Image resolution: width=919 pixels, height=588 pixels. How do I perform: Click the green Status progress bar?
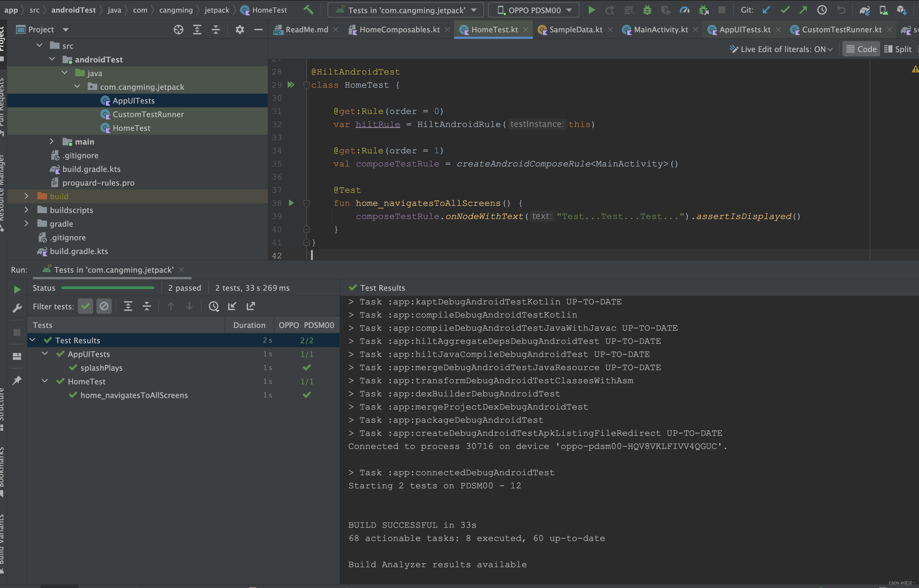pyautogui.click(x=108, y=287)
